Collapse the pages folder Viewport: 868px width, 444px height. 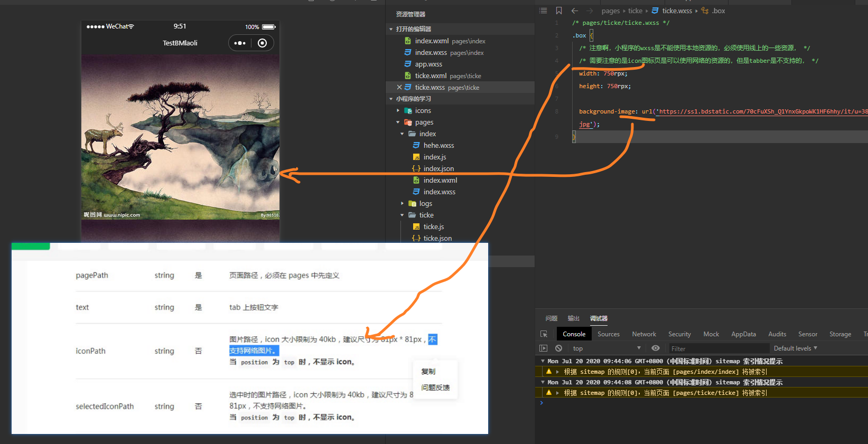pos(398,122)
